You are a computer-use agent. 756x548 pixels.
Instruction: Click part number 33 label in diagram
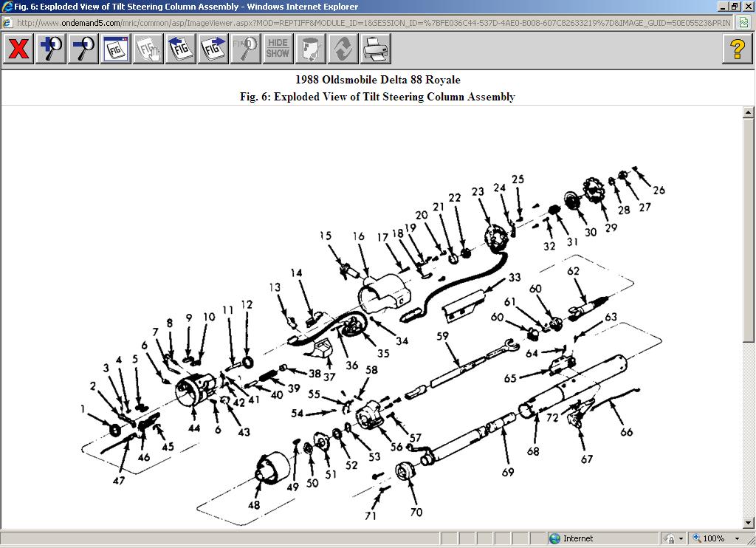pyautogui.click(x=515, y=277)
